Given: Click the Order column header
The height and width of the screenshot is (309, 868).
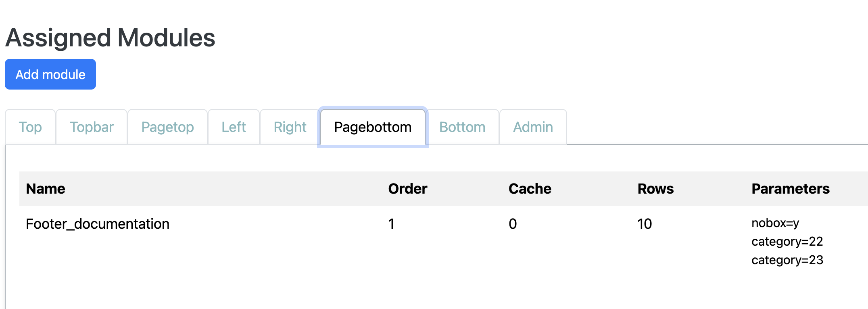Looking at the screenshot, I should click(407, 189).
